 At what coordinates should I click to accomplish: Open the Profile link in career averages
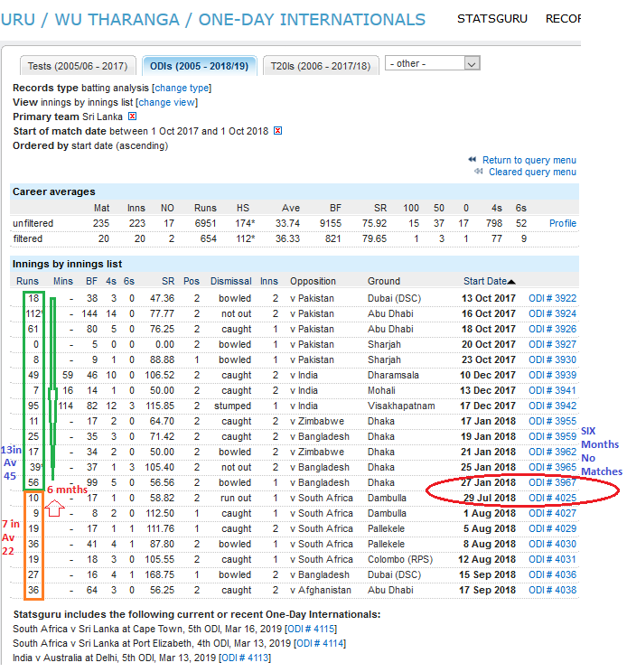[x=563, y=223]
